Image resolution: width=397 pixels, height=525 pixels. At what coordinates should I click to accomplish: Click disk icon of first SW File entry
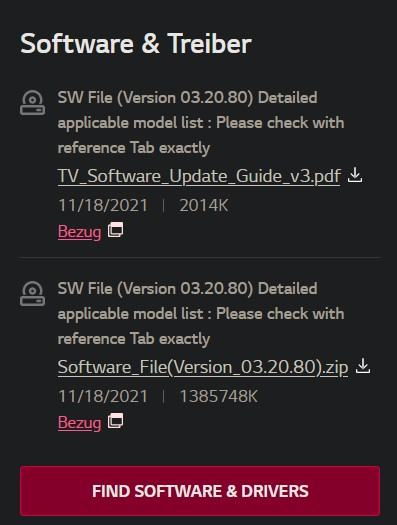(32, 103)
